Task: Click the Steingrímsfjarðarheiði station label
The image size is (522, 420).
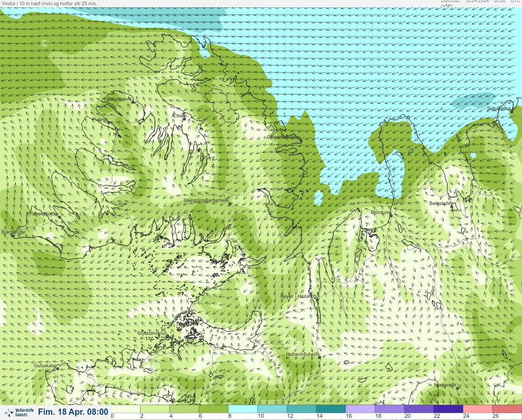Action: pos(206,200)
